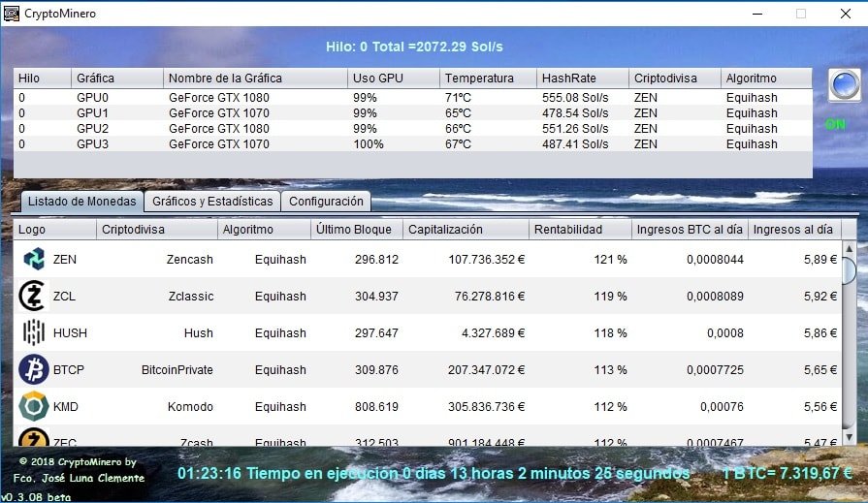Click the BTCP BitcoinPrivate logo

pyautogui.click(x=34, y=369)
